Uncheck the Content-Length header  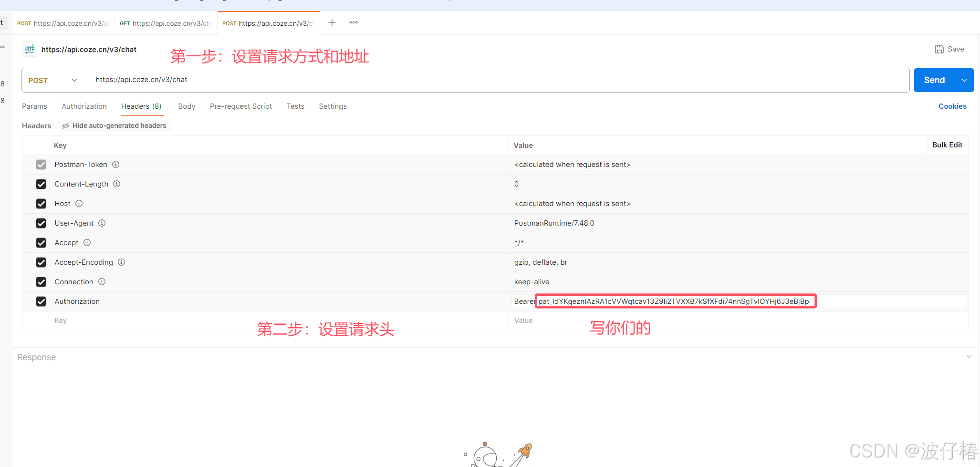tap(41, 184)
